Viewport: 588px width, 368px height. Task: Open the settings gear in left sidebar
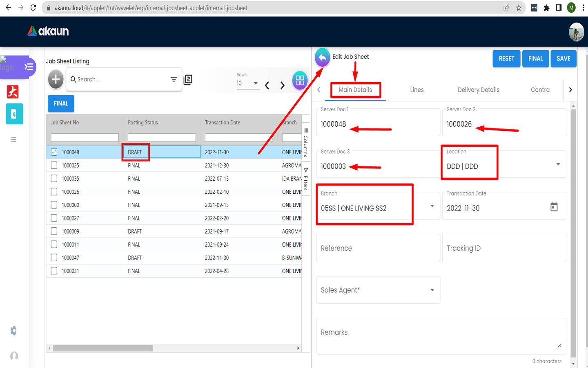(14, 330)
